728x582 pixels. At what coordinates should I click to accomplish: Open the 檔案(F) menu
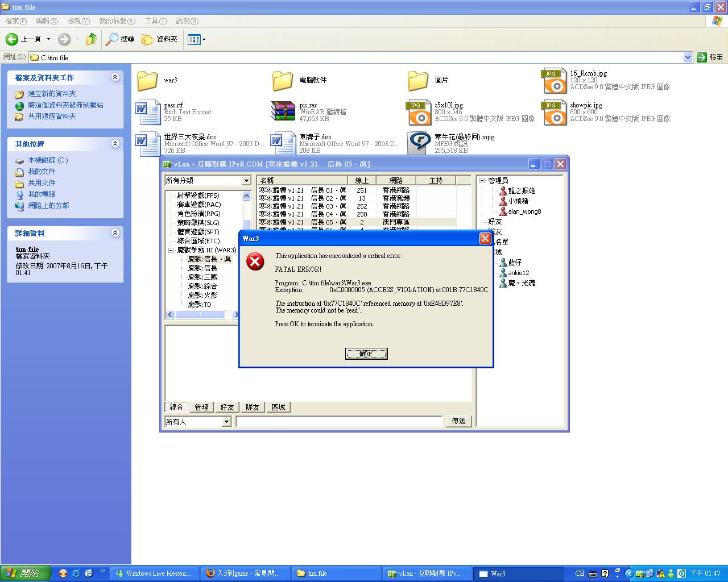click(x=16, y=21)
